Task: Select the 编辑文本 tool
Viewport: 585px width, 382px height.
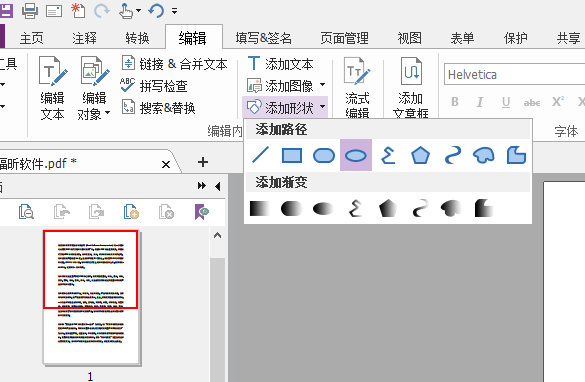Action: [53, 89]
